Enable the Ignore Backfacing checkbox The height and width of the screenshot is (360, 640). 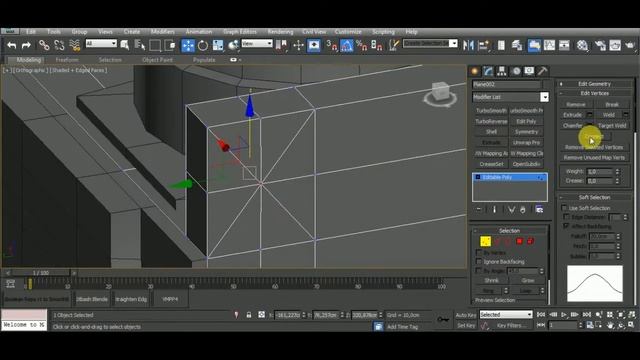479,262
